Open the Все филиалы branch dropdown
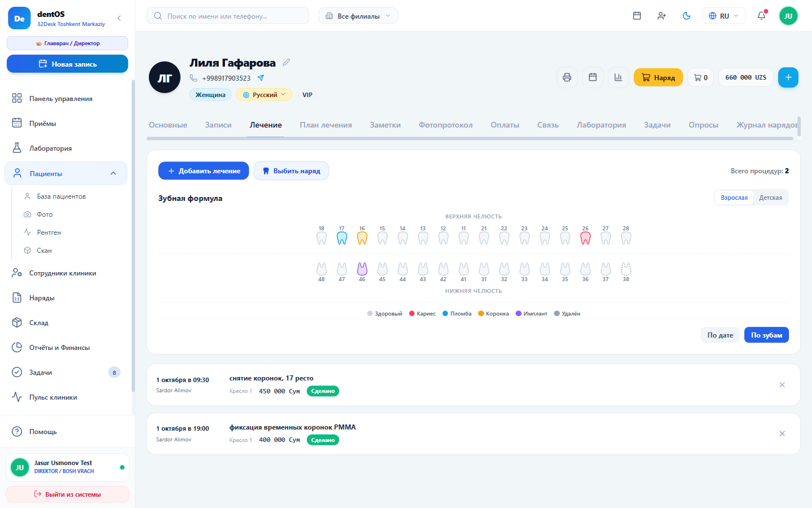Image resolution: width=812 pixels, height=508 pixels. tap(358, 16)
